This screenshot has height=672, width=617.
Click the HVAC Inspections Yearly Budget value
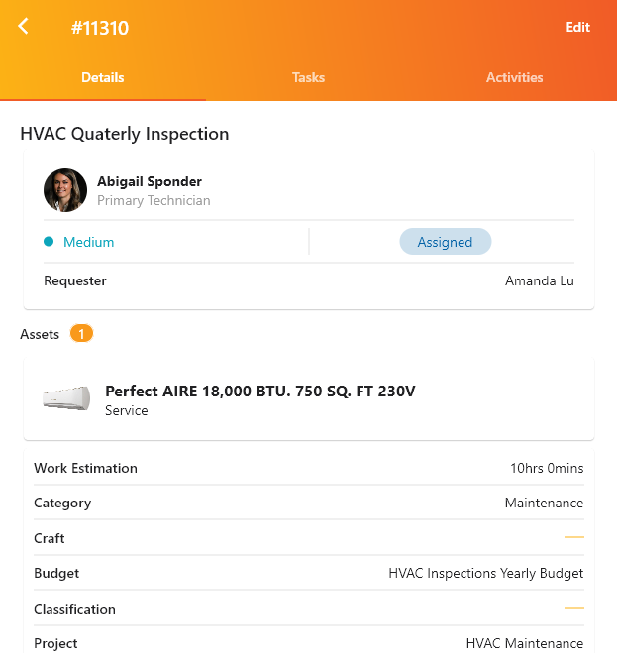tap(485, 573)
